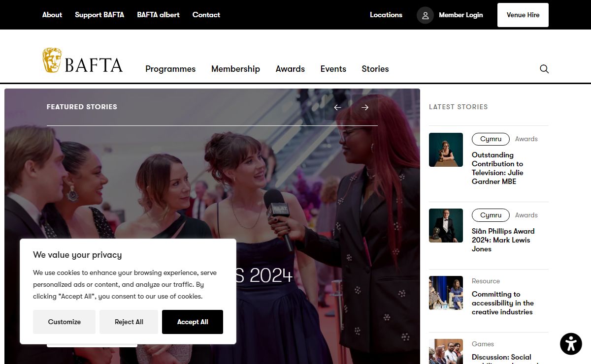The height and width of the screenshot is (364, 591).
Task: Open the Events menu
Action: tap(333, 69)
